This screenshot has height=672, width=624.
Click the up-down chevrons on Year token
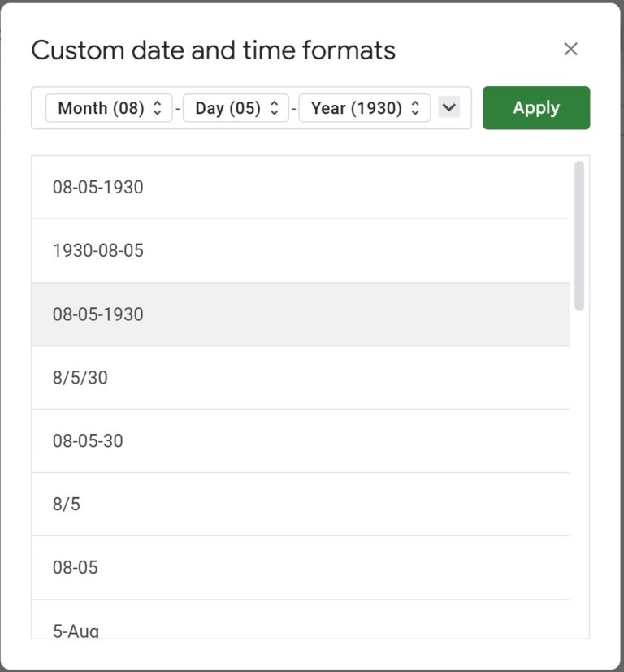coord(416,108)
